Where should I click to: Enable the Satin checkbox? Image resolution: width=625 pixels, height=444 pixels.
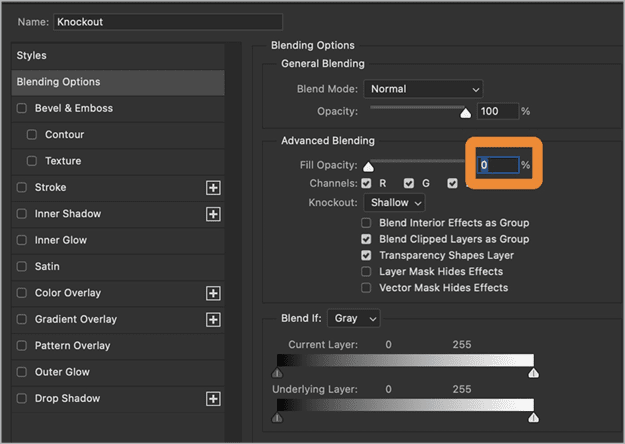click(x=22, y=266)
